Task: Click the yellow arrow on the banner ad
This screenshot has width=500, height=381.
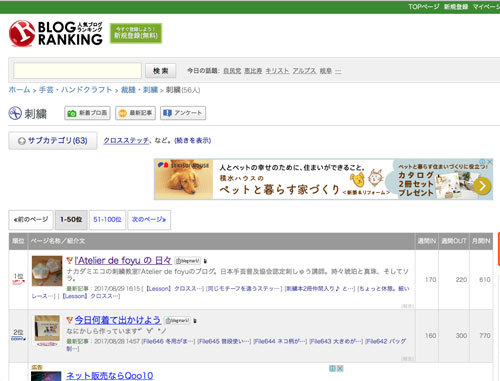Action: [482, 186]
